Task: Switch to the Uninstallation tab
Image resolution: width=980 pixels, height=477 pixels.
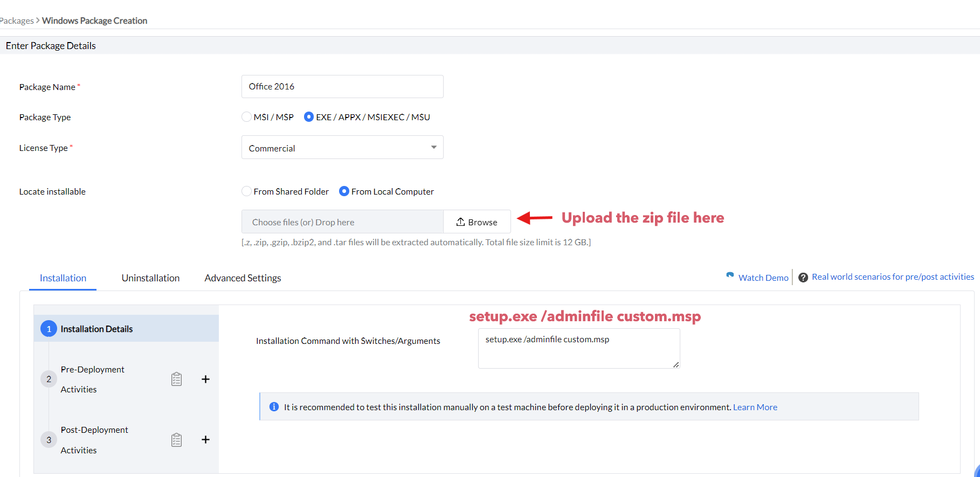Action: [150, 278]
